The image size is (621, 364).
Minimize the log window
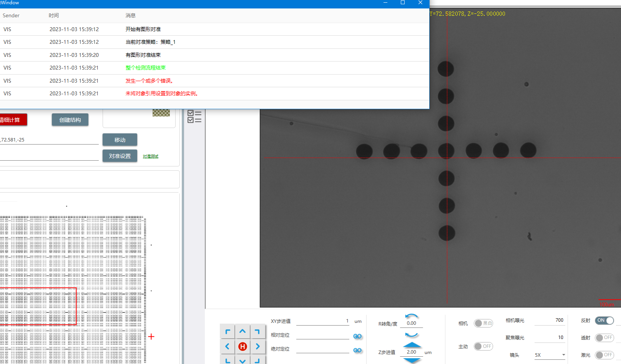(385, 3)
